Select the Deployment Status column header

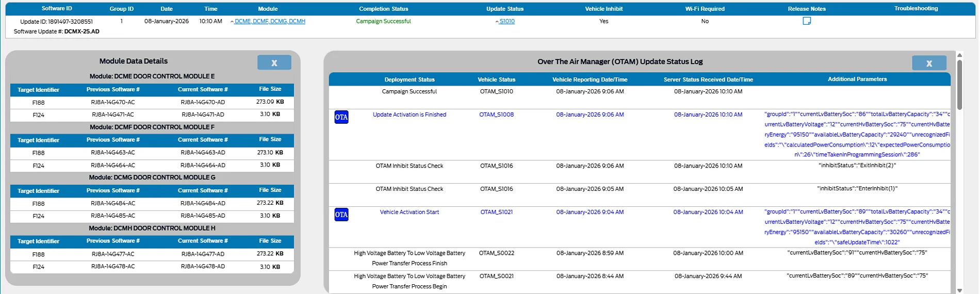410,79
